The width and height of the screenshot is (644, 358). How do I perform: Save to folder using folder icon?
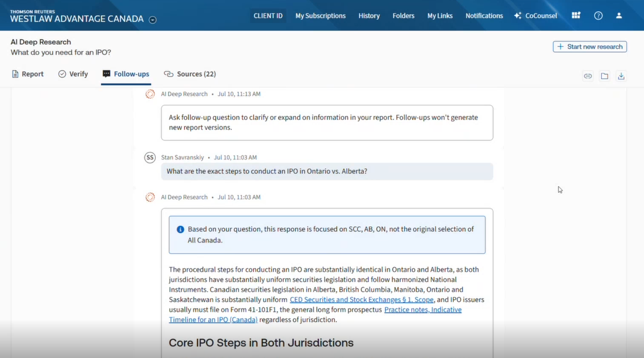(604, 76)
